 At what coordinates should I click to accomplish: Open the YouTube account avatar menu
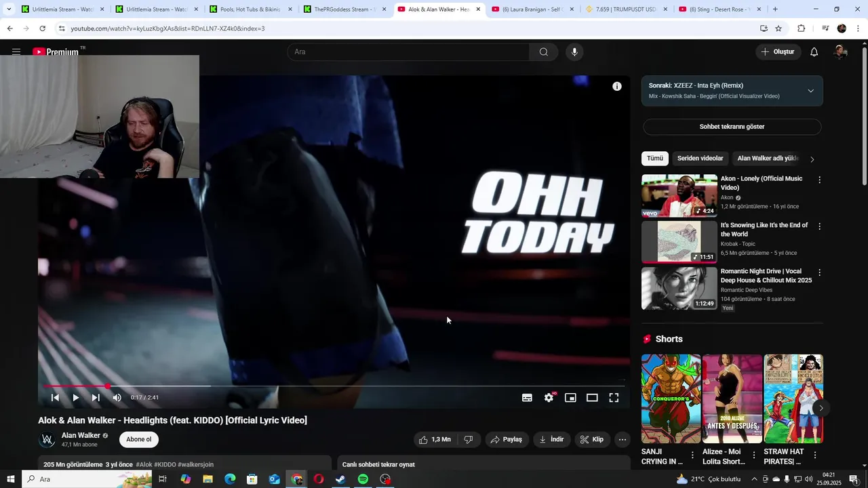pyautogui.click(x=840, y=52)
